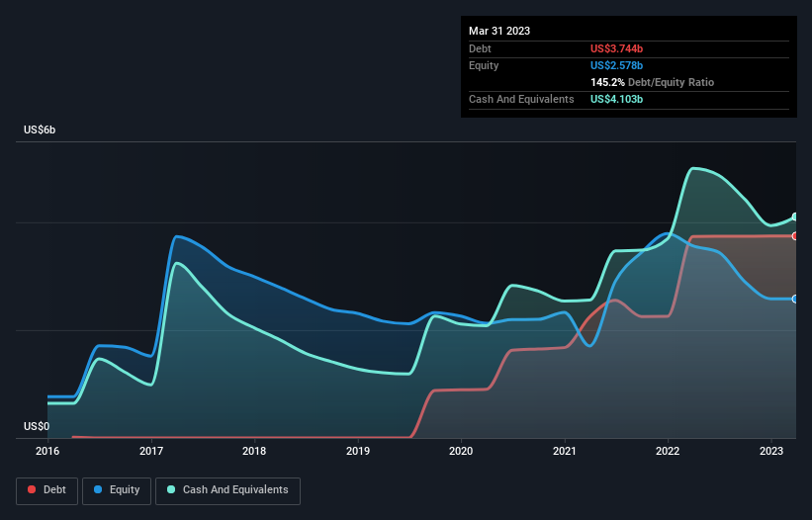The height and width of the screenshot is (520, 812).
Task: Select the 2018 x-axis label
Action: tap(254, 451)
